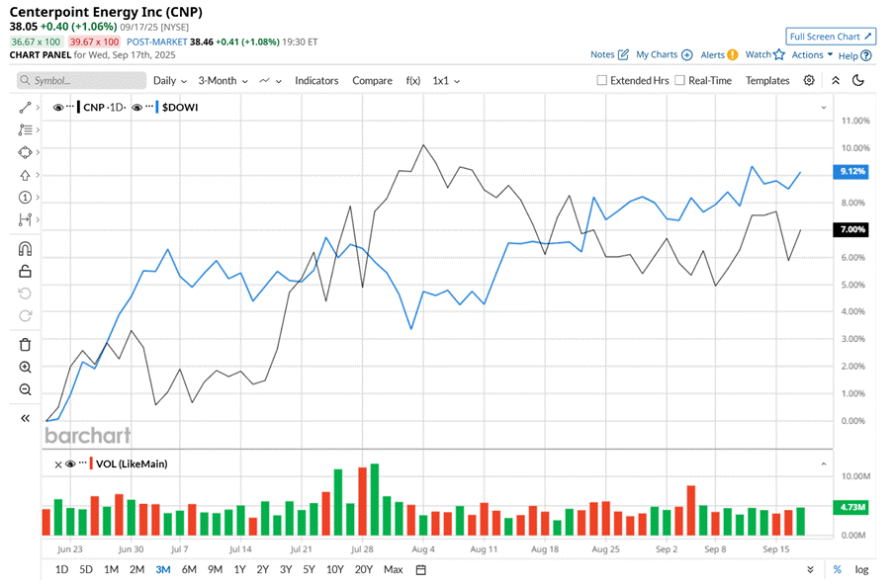The image size is (894, 588).
Task: Zoom out of the chart
Action: point(25,389)
